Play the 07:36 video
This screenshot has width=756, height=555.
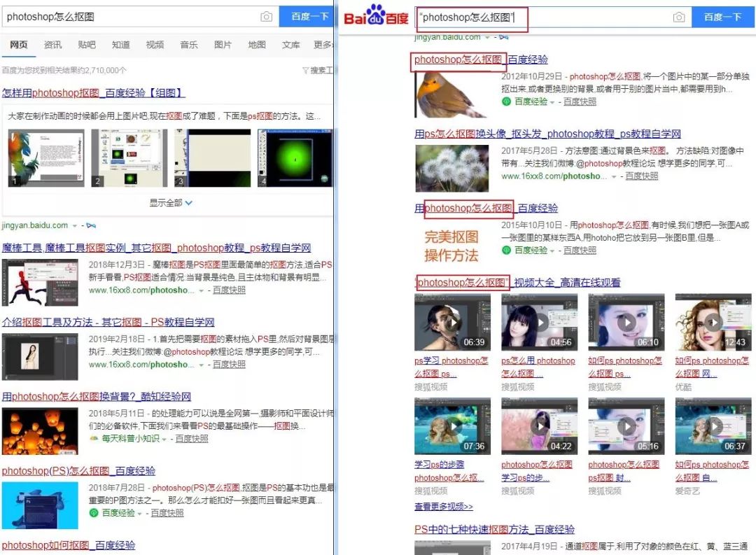coord(452,426)
